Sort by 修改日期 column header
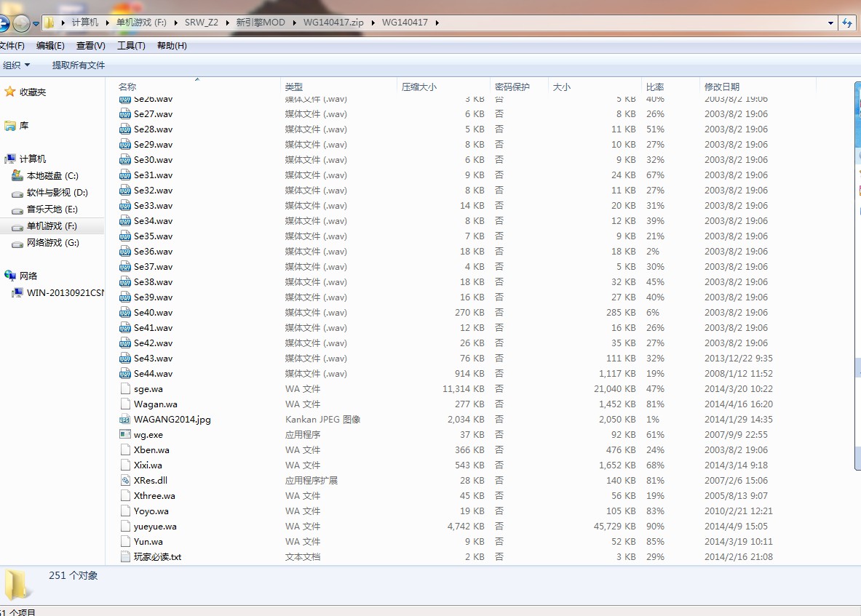Screen dimensions: 861x616 pos(721,87)
